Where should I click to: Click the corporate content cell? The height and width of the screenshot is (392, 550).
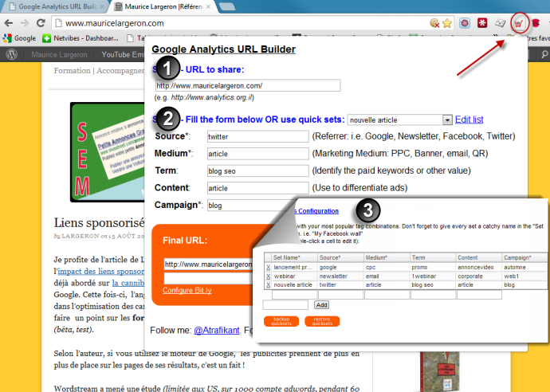point(478,276)
